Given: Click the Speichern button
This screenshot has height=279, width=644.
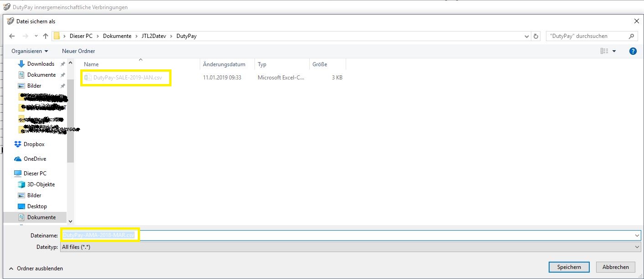Looking at the screenshot, I should pyautogui.click(x=569, y=267).
